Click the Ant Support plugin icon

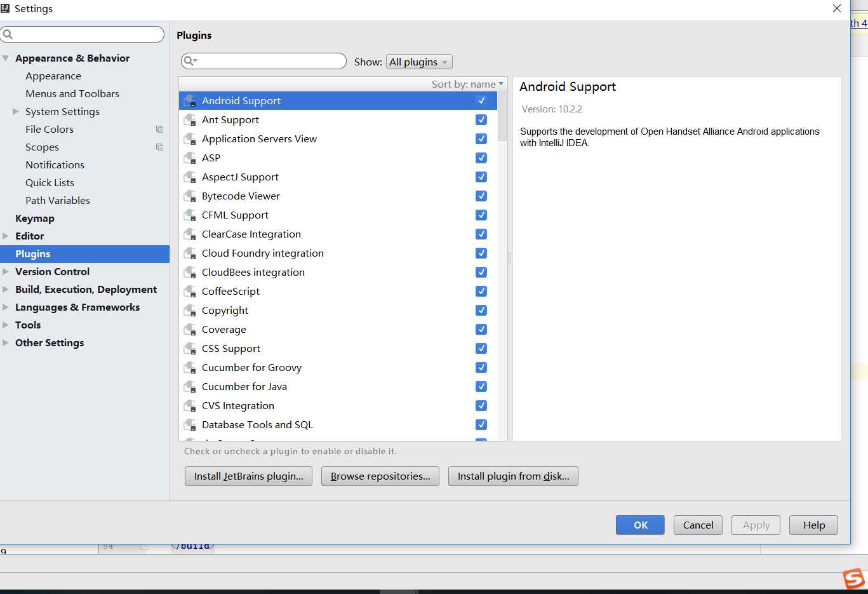point(190,119)
